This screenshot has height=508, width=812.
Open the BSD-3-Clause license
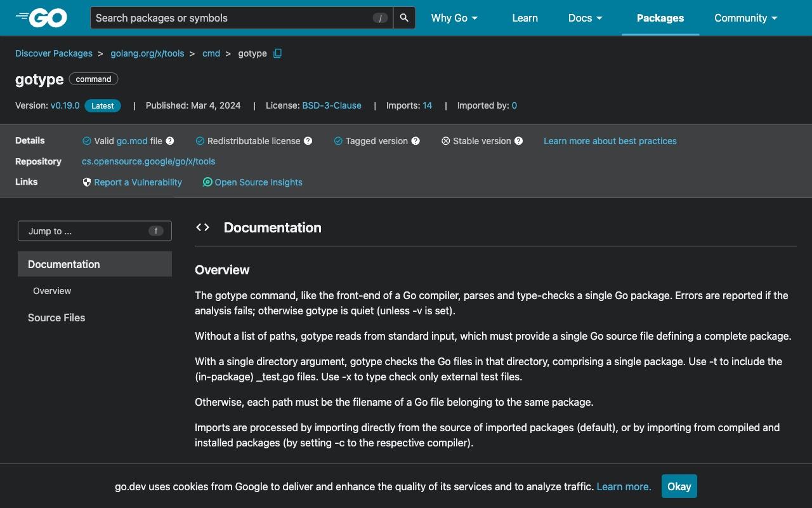(x=332, y=105)
